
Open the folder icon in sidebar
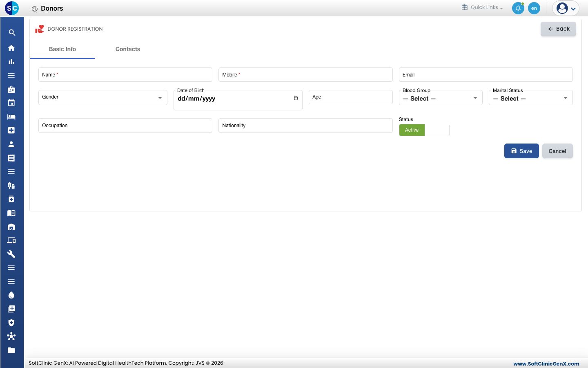[x=11, y=350]
